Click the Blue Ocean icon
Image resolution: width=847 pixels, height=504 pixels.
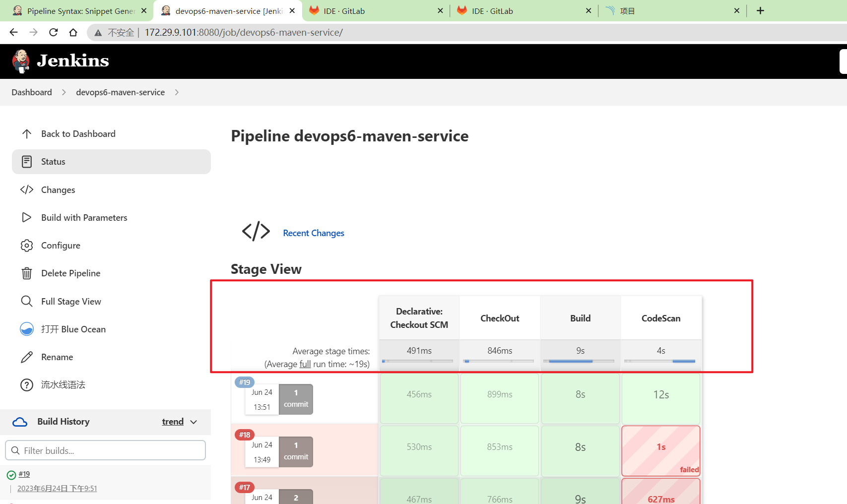(27, 329)
